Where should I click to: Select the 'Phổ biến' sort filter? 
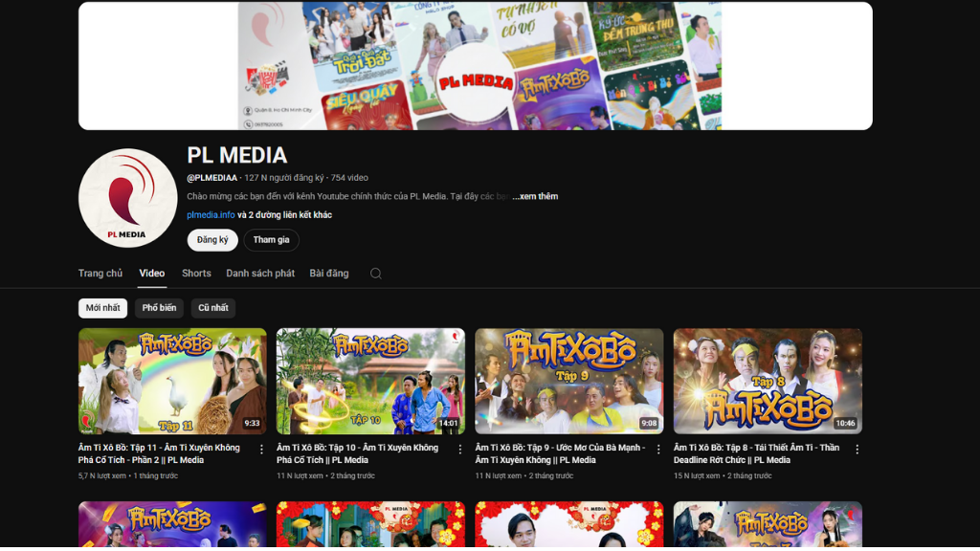159,308
